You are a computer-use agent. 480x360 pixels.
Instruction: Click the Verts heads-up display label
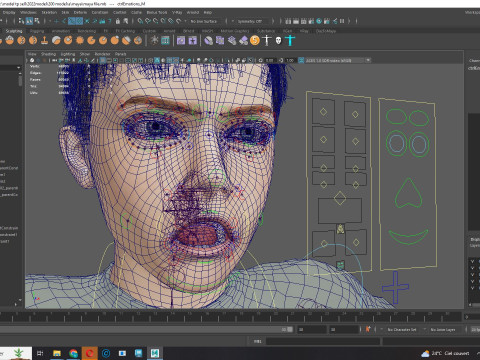(35, 66)
